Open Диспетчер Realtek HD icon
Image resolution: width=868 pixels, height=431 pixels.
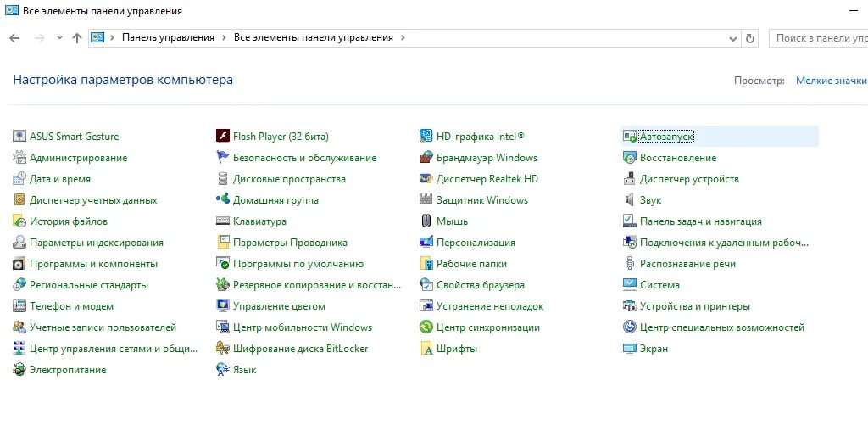(426, 179)
